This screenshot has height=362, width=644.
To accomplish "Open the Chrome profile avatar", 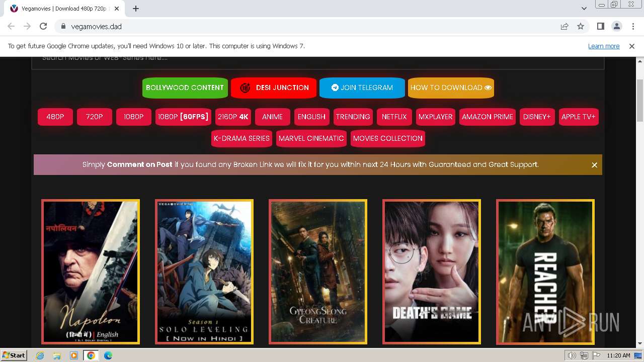I will (x=617, y=26).
